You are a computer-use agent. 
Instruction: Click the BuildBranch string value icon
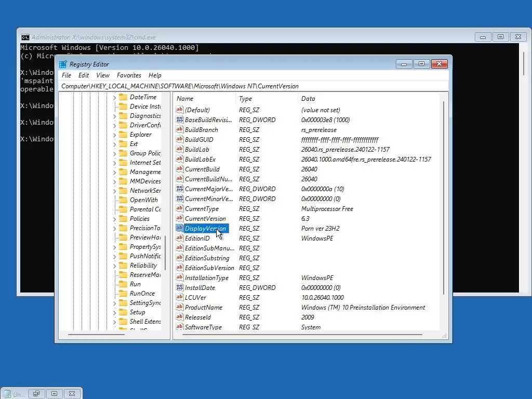179,129
